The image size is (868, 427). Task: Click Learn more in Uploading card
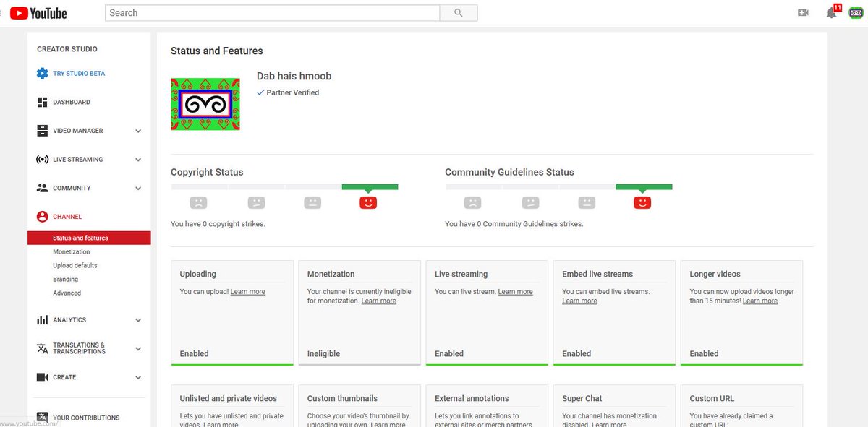(248, 292)
